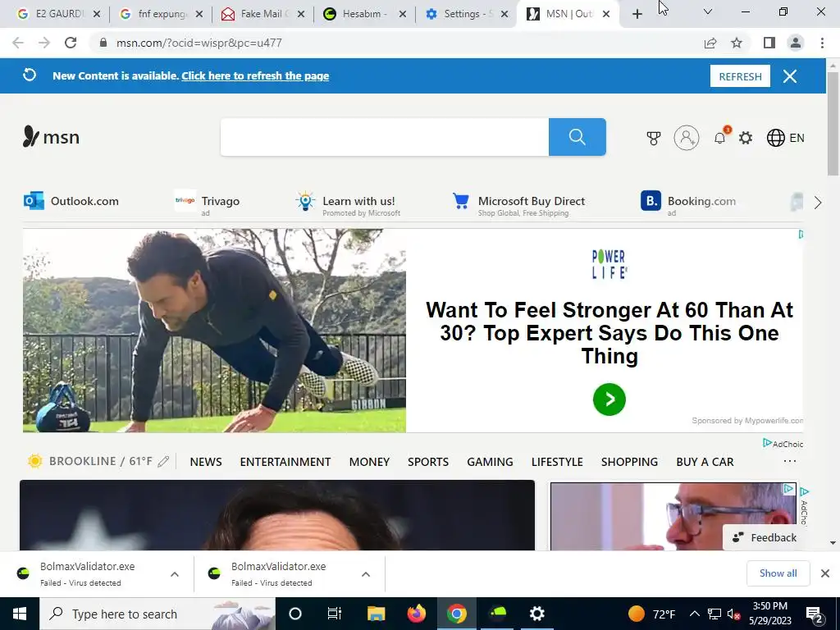Click the blue MSN search button
This screenshot has height=630, width=840.
click(577, 137)
